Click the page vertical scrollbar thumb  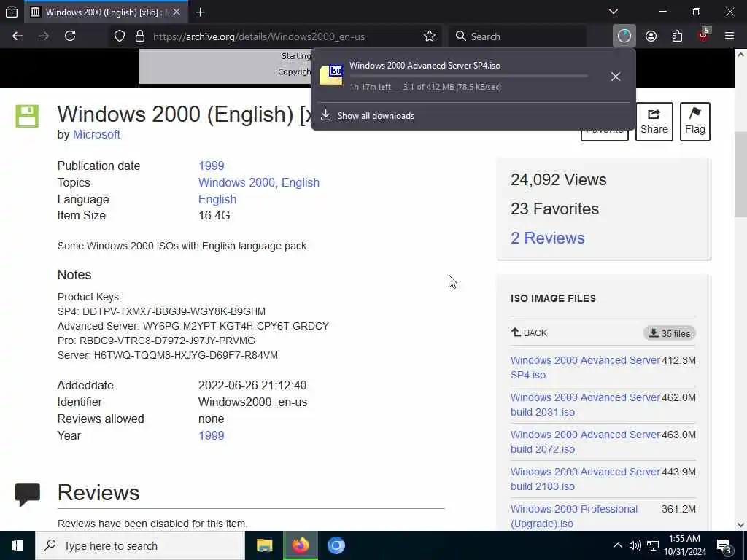(740, 174)
